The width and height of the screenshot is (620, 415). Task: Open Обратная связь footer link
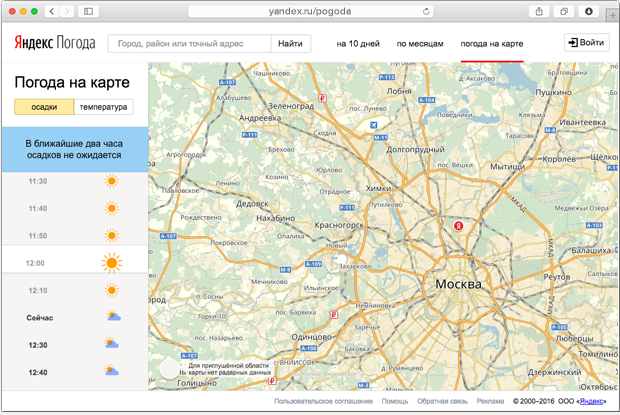442,401
